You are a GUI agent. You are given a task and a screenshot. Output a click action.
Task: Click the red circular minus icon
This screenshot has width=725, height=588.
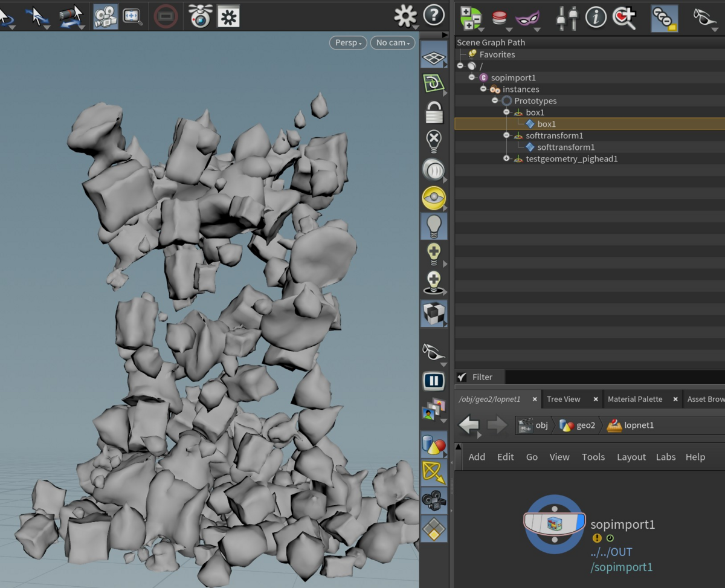tap(165, 16)
